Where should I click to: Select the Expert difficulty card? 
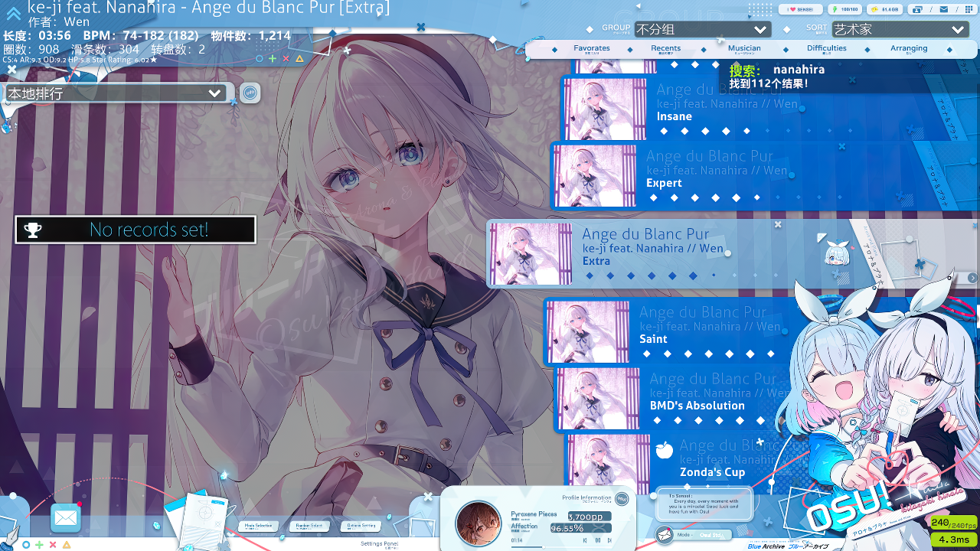[765, 175]
